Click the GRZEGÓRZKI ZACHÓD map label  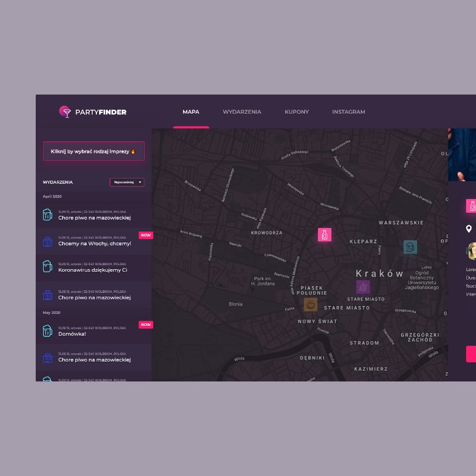420,337
